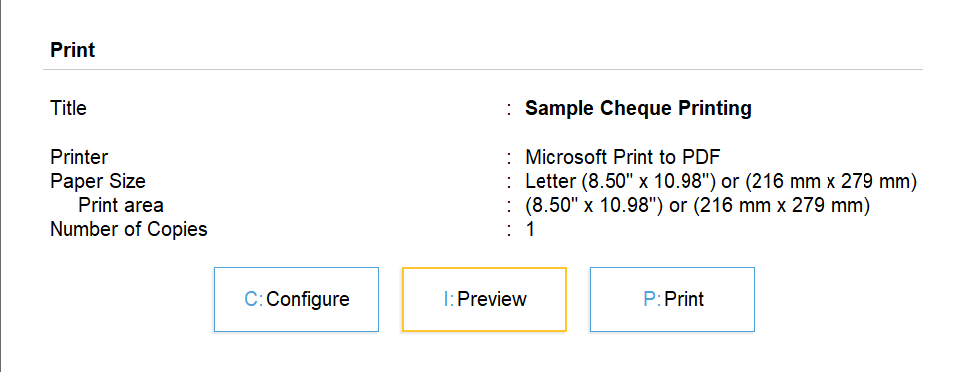Select the Title field label
This screenshot has height=372, width=965.
(68, 108)
